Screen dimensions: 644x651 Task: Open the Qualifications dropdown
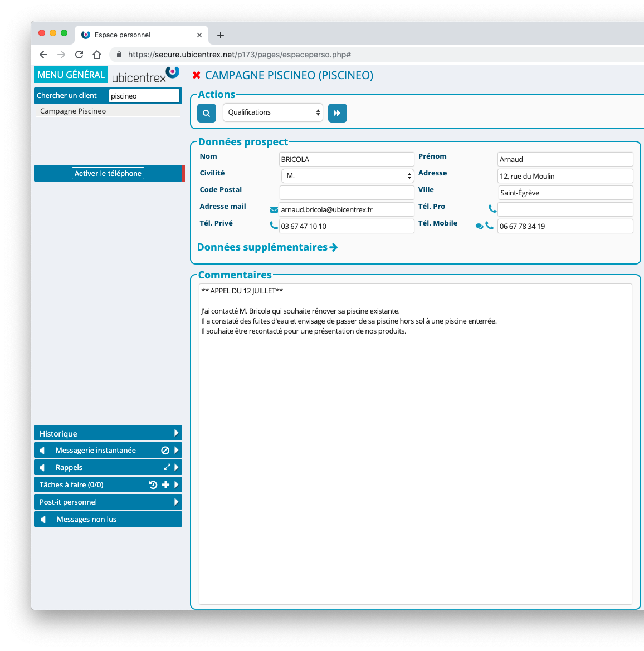pyautogui.click(x=273, y=112)
